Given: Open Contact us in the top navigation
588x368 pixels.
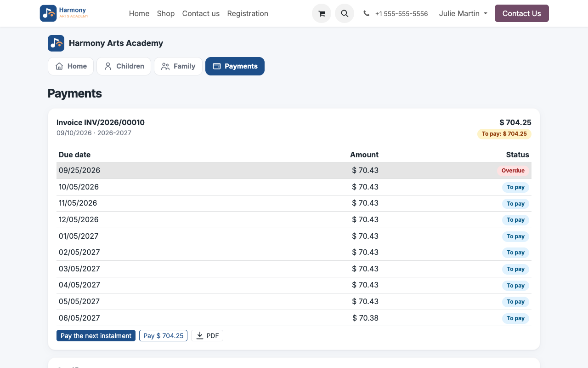Looking at the screenshot, I should [x=201, y=13].
